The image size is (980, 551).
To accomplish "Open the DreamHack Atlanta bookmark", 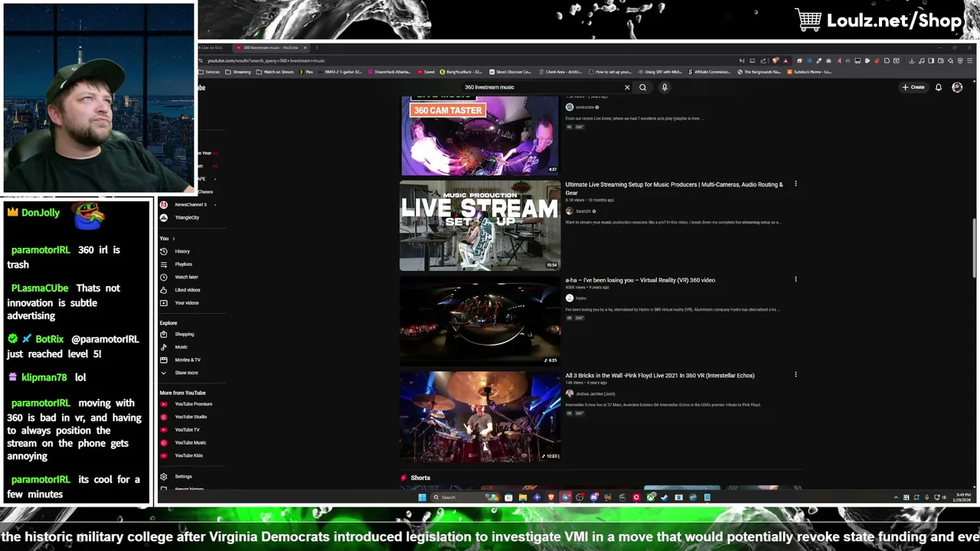I will click(x=390, y=72).
